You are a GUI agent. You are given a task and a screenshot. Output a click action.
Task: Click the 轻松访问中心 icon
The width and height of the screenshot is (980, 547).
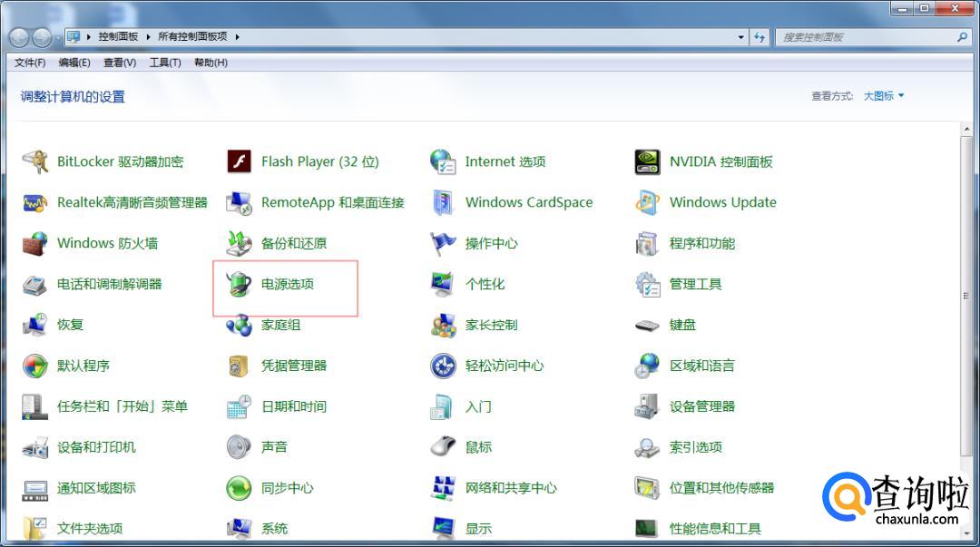[x=443, y=366]
